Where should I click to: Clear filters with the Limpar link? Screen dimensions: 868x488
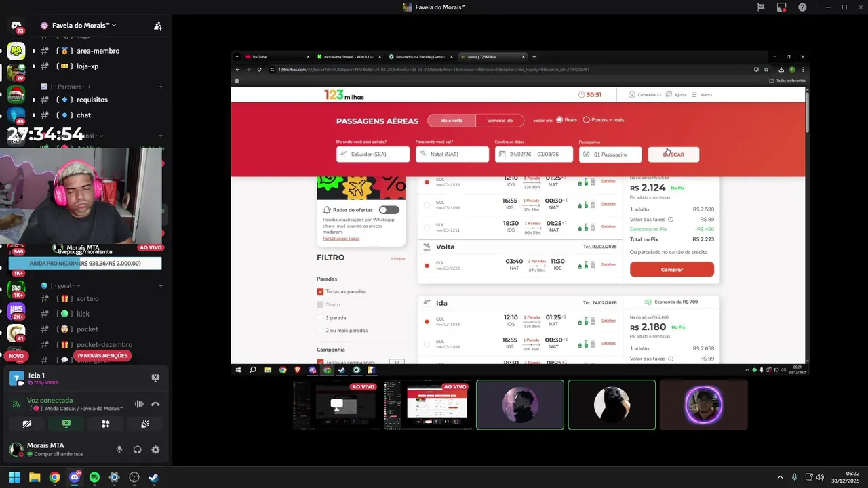tap(398, 259)
